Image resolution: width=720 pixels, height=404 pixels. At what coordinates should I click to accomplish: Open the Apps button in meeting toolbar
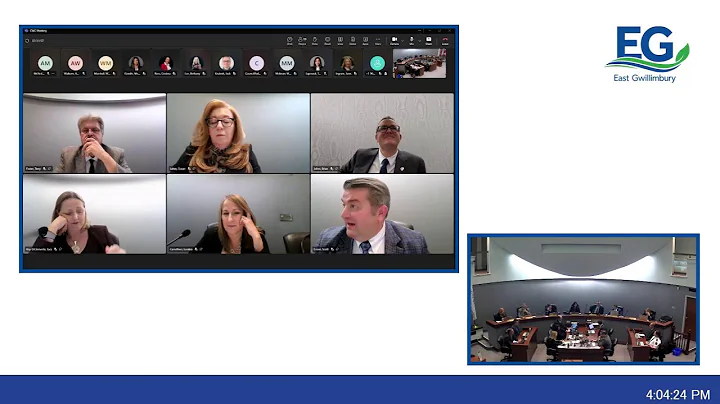(x=366, y=41)
